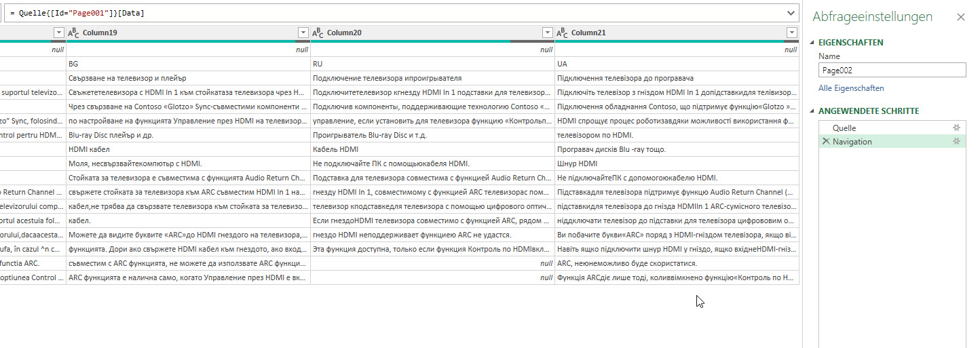Select the cell "Шнур HDMI"
This screenshot has height=348, width=980.
click(677, 163)
